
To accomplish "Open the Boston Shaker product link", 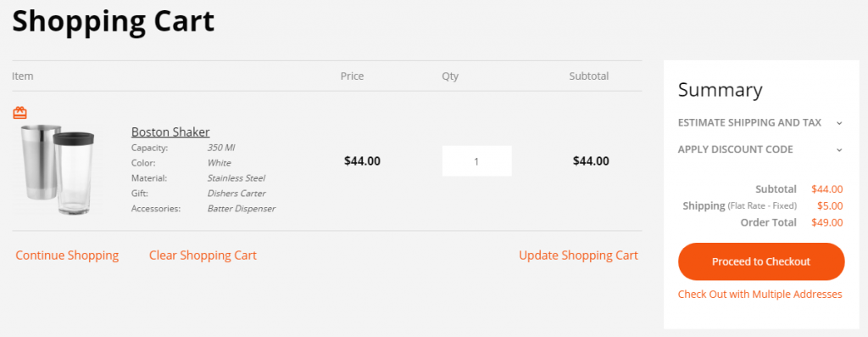I will click(x=170, y=132).
